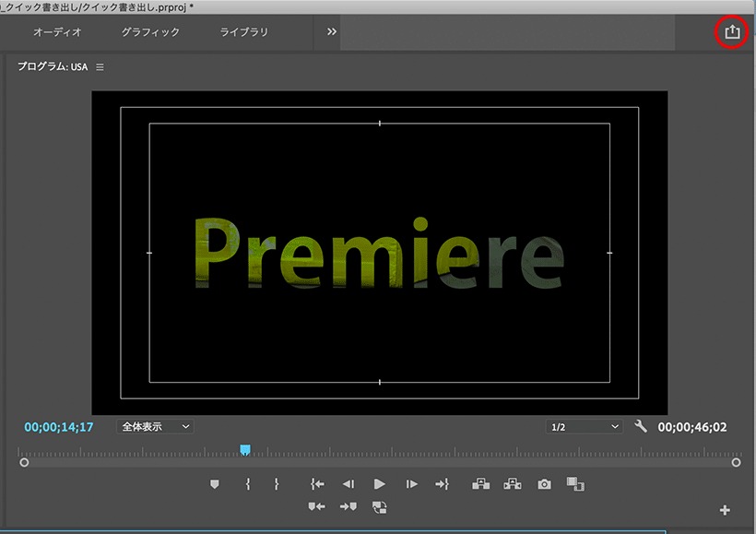Click the right zoom scroll bar handle

pos(736,463)
